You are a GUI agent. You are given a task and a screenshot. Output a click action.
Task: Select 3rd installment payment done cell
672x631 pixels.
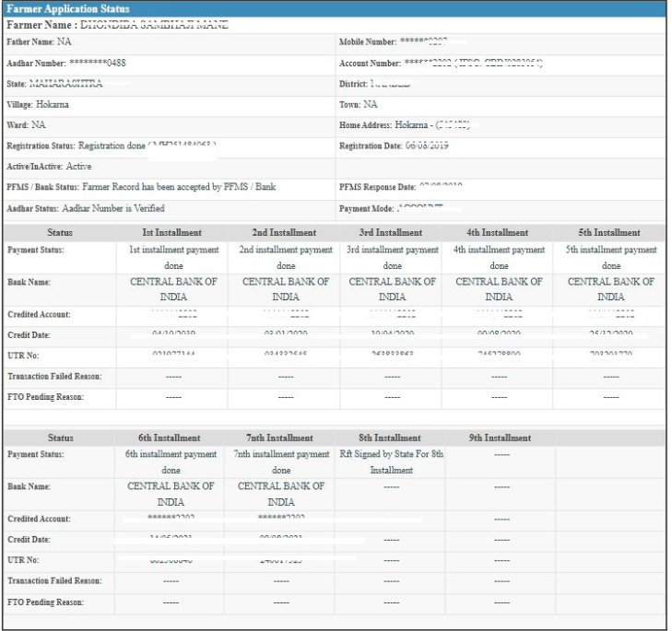[393, 257]
